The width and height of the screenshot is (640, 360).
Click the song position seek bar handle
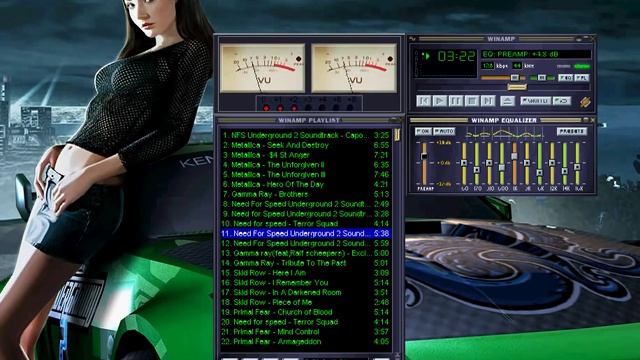(x=517, y=87)
